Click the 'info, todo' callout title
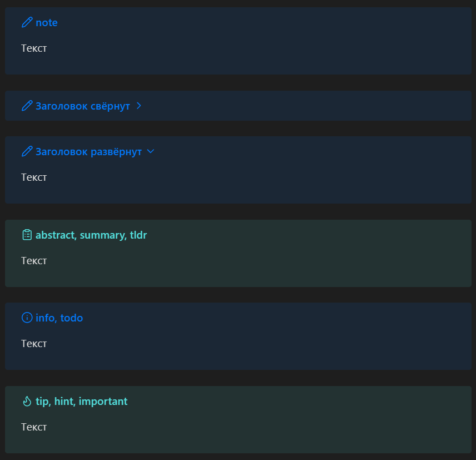476x460 pixels. coord(59,318)
